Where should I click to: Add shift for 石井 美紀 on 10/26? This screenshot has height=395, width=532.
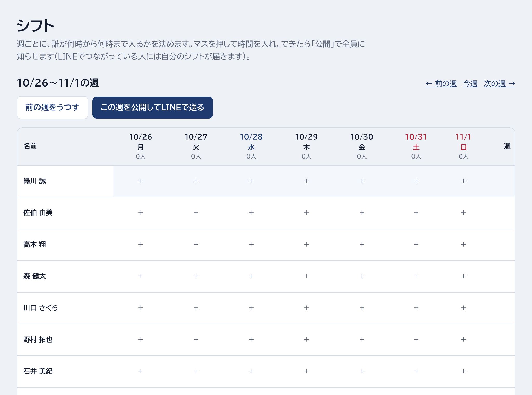click(141, 371)
